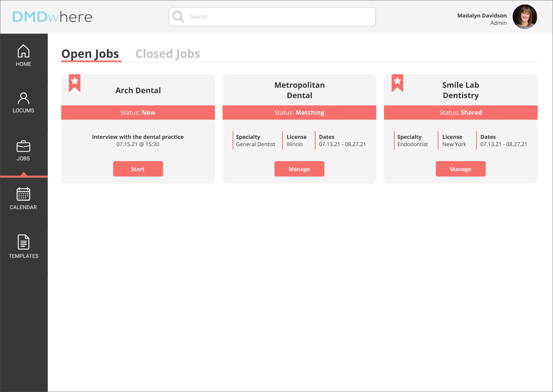Viewport: 553px width, 392px height.
Task: Switch to the Open Jobs tab
Action: [x=90, y=54]
